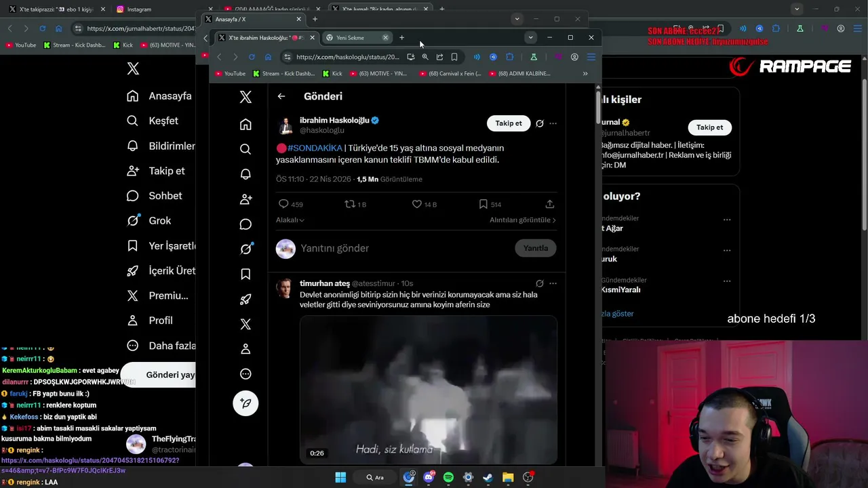Viewport: 868px width, 488px height.
Task: Follow İbrahim Haskoloğlu with Takip et
Action: click(509, 123)
